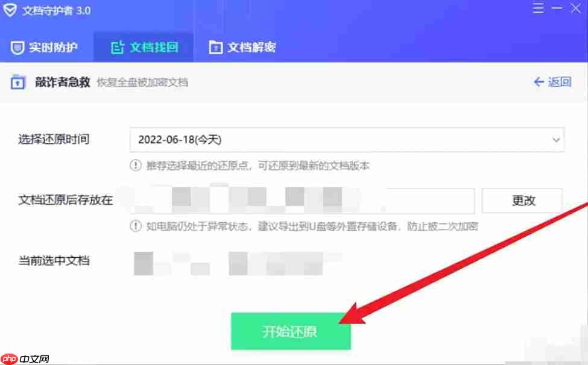Minimize the 文档守护者 window
Viewport: 588px width, 365px height.
click(557, 8)
